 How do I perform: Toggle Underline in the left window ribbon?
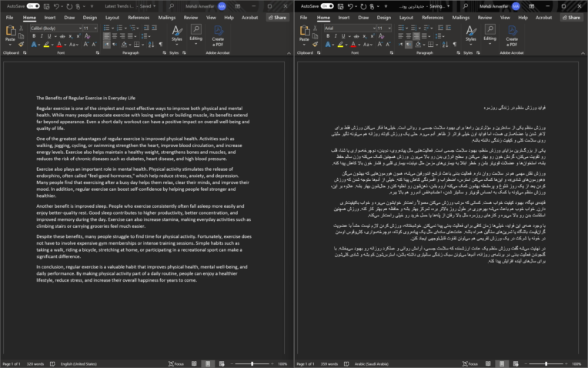pos(48,36)
